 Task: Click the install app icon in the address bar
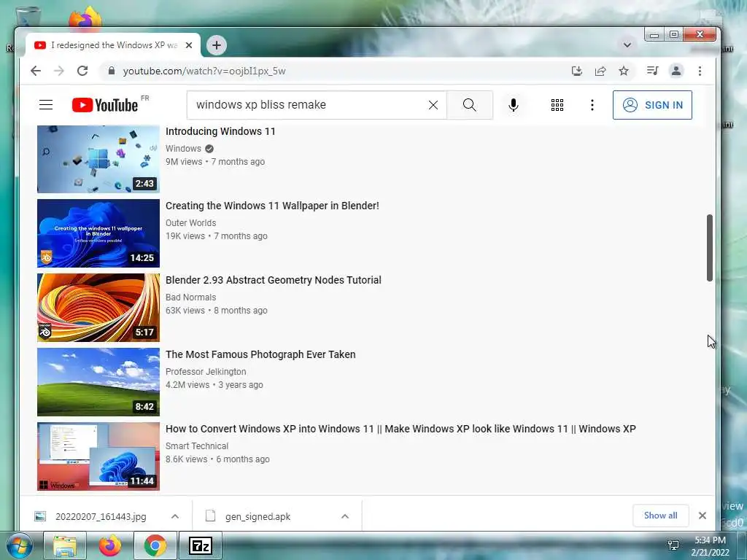pos(577,71)
